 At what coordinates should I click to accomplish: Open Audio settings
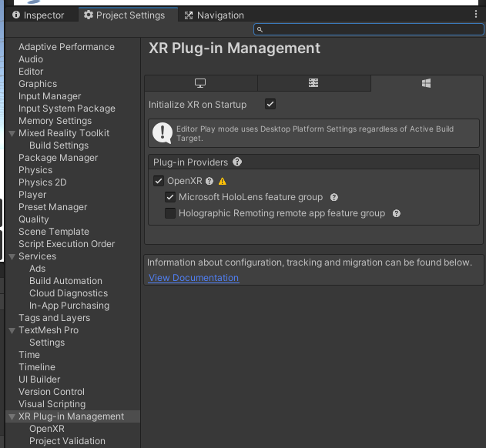coord(31,59)
